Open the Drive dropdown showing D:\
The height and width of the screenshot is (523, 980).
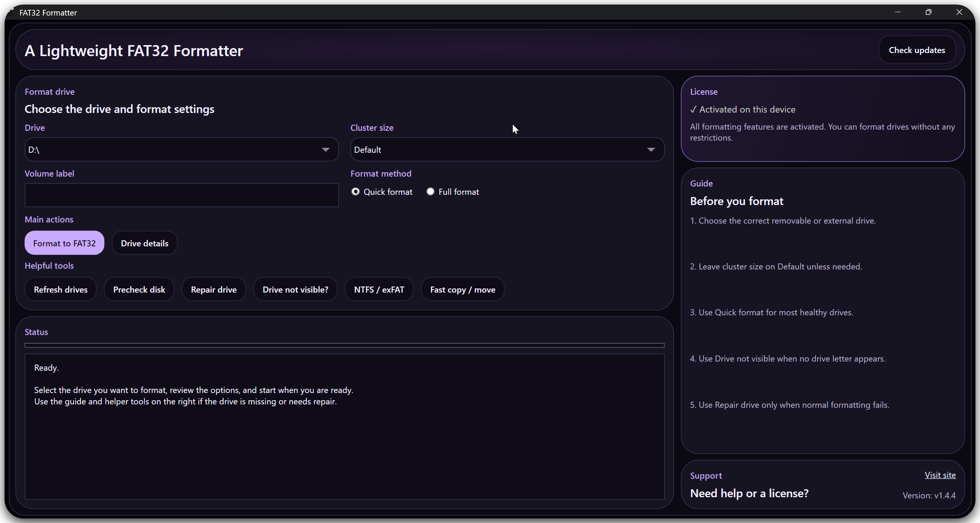[181, 150]
